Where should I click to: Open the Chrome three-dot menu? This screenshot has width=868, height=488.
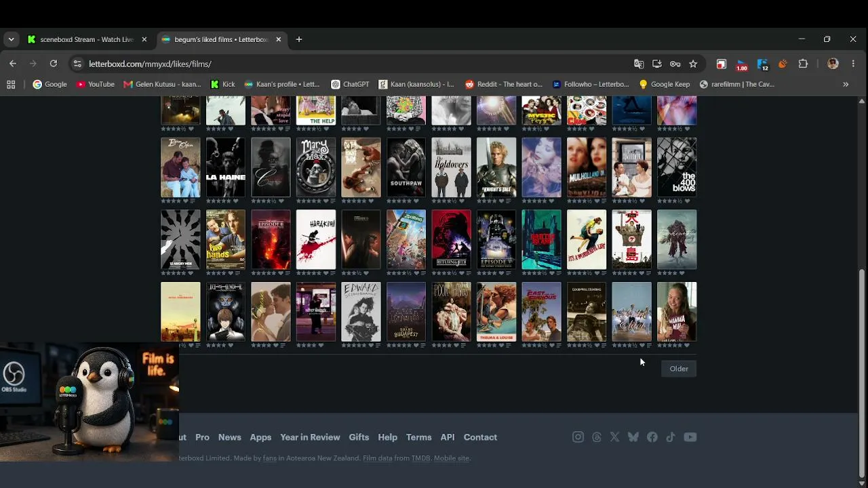coord(853,64)
